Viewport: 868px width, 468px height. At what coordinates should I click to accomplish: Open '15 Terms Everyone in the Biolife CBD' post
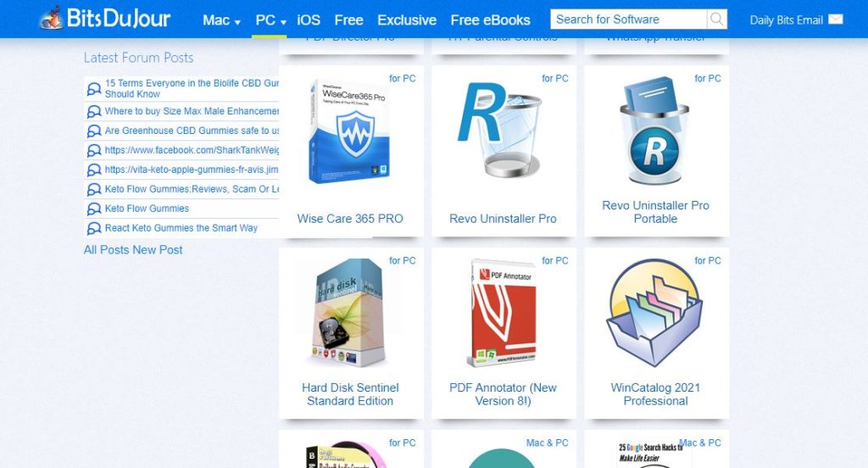pyautogui.click(x=192, y=89)
